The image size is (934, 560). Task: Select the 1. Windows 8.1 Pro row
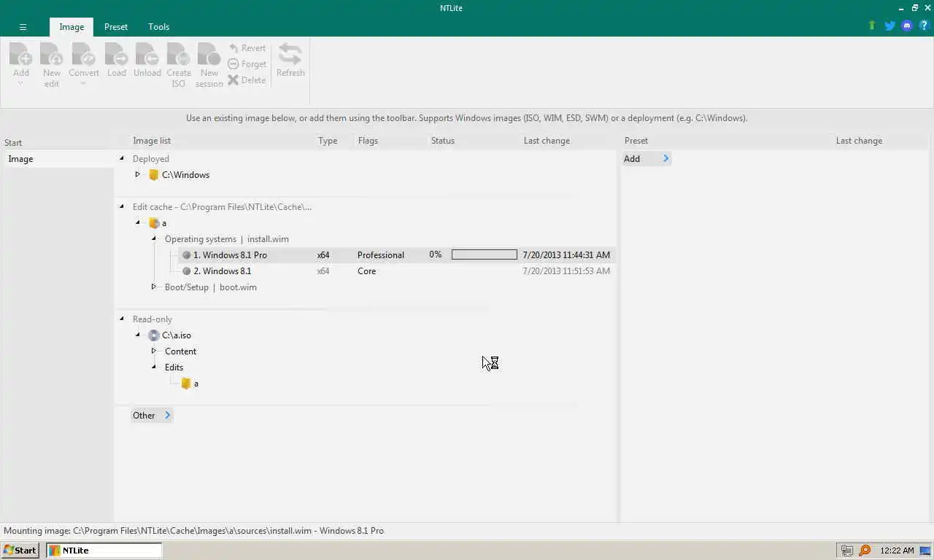click(x=395, y=255)
